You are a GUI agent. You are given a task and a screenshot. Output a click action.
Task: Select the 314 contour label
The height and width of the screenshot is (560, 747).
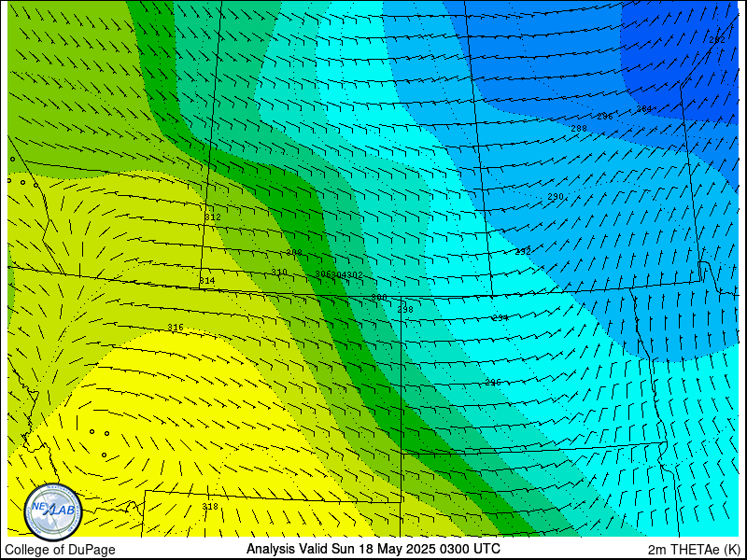206,281
